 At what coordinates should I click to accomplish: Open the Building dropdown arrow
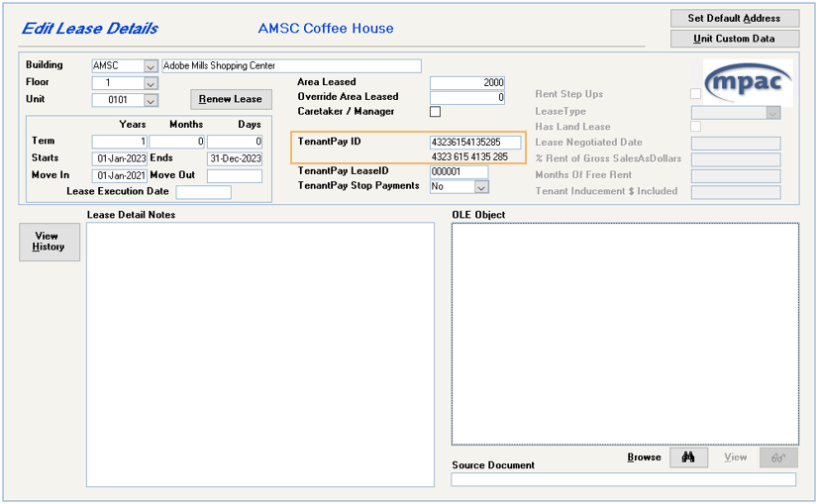coord(151,66)
